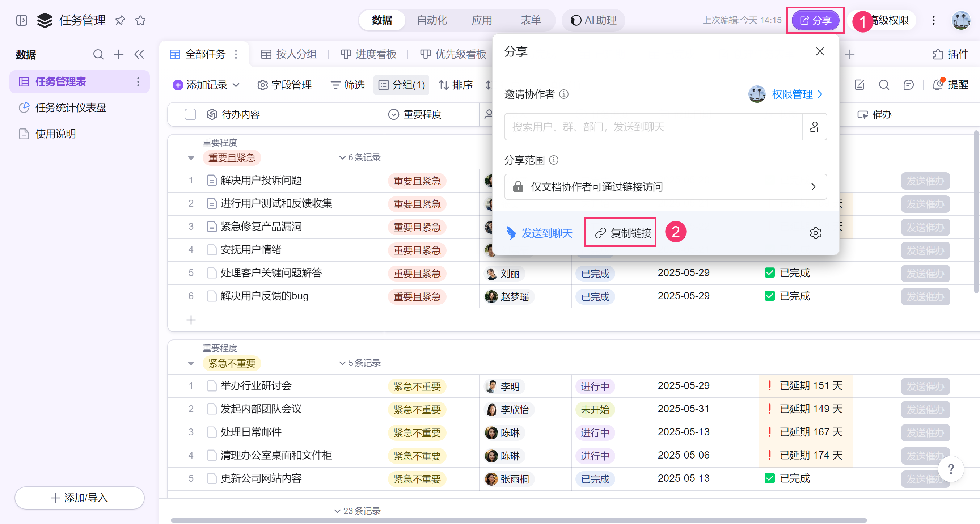Check the 处理客户关键问题解答 task checkbox
This screenshot has height=524, width=980.
coord(211,273)
